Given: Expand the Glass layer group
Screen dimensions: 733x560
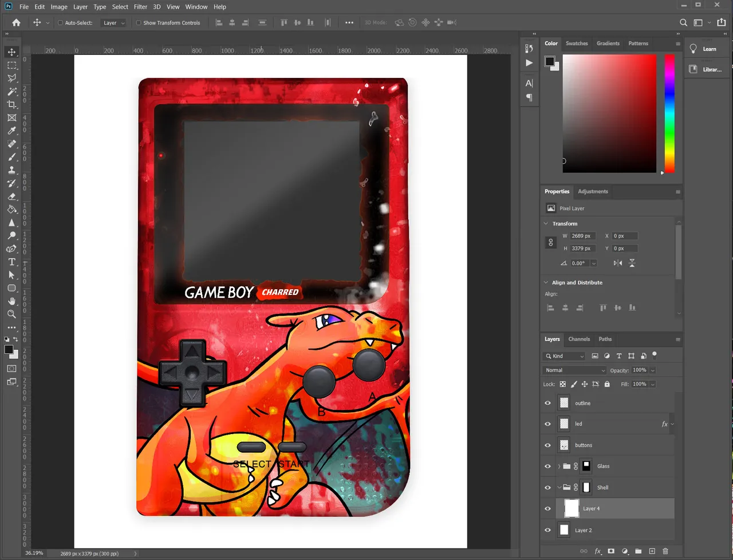Looking at the screenshot, I should click(559, 467).
